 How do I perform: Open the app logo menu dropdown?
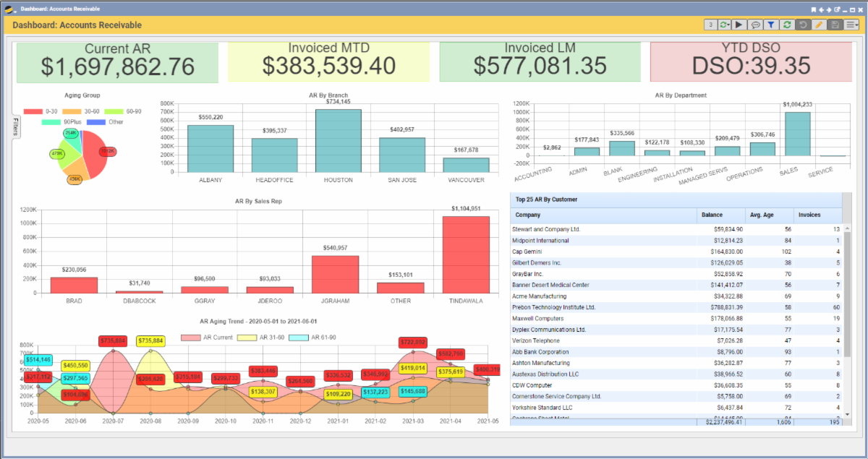[x=10, y=9]
